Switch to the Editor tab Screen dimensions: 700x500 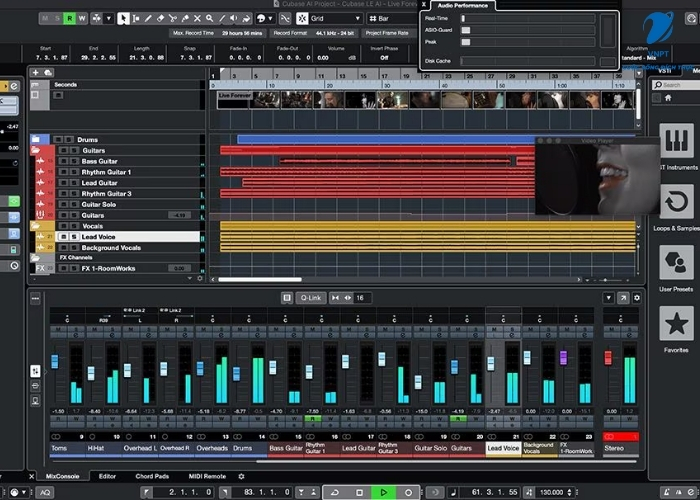coord(107,476)
